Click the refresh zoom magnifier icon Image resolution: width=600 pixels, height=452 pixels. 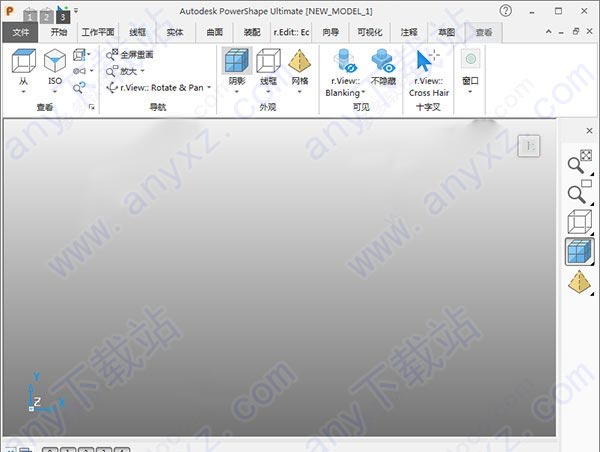79,88
